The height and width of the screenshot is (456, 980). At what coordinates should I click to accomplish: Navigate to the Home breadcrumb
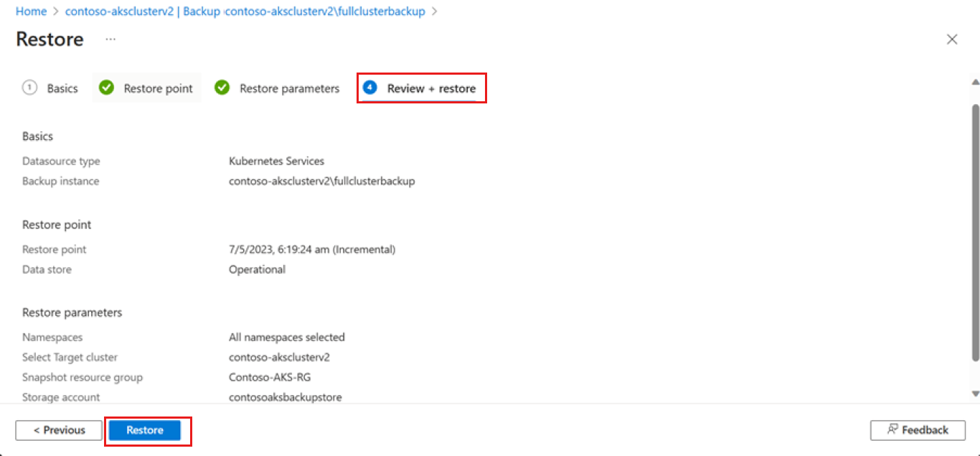(x=31, y=11)
